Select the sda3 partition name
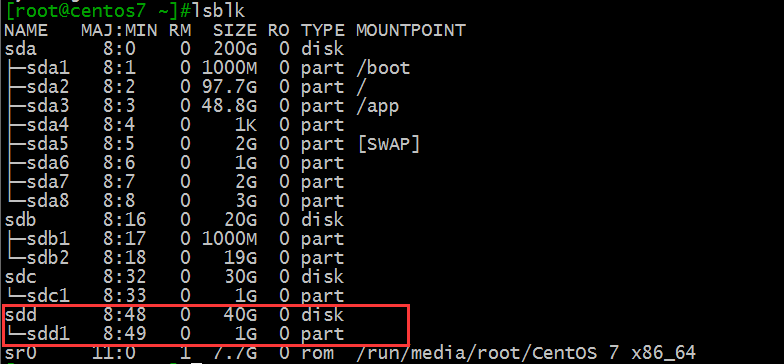Screen dimensions: 784x364 click(x=48, y=106)
